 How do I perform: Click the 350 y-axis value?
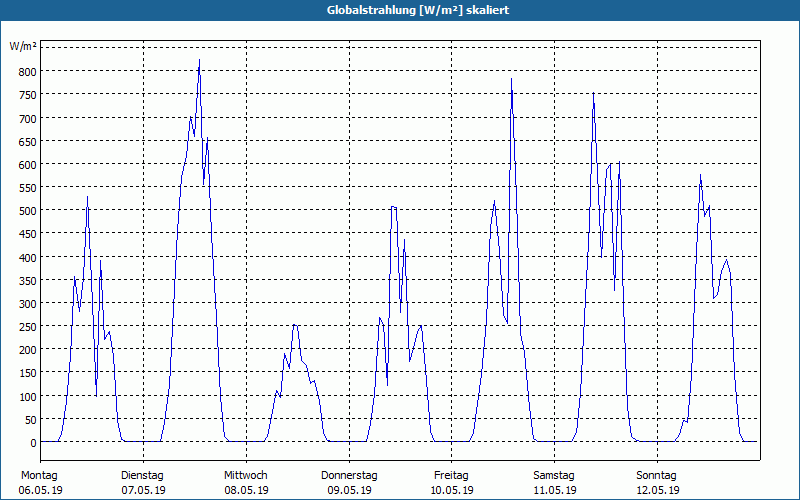click(28, 281)
